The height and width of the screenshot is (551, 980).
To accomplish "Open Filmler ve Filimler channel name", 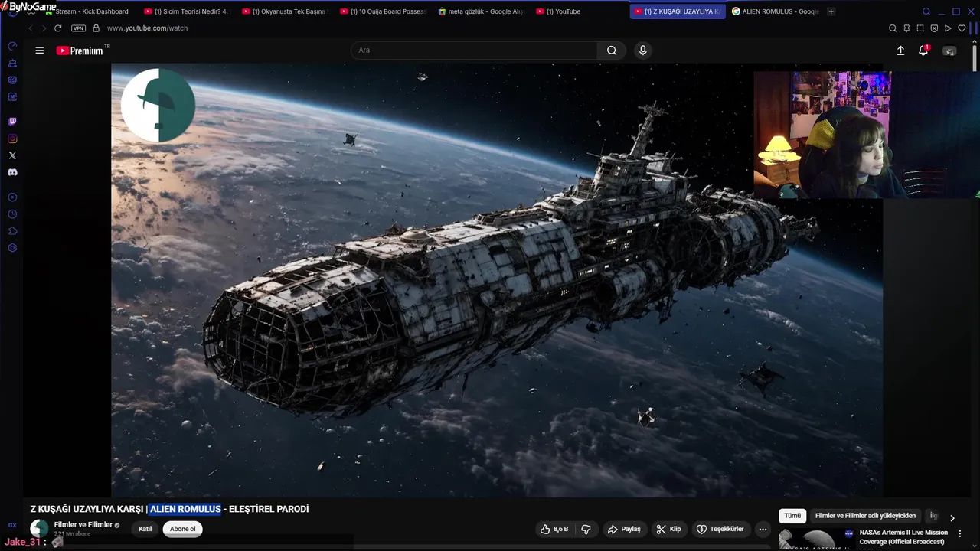I will coord(83,525).
